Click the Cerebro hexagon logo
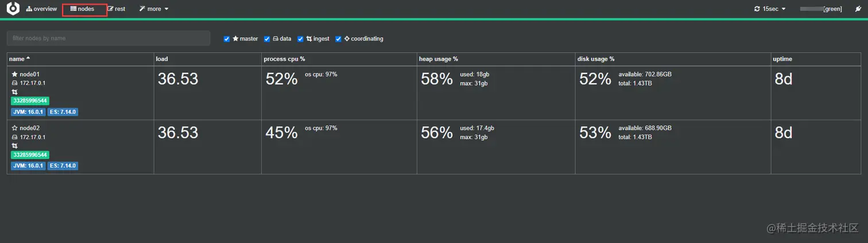Viewport: 868px width, 243px height. 13,9
